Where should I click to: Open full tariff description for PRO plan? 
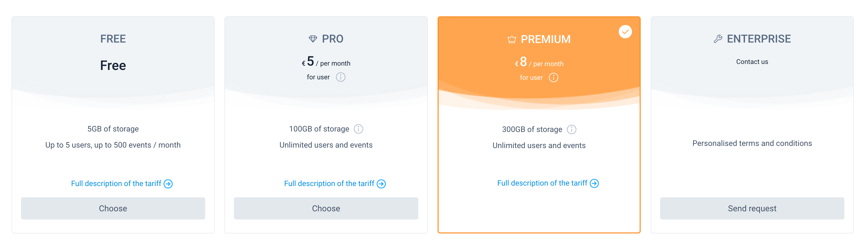tap(329, 184)
